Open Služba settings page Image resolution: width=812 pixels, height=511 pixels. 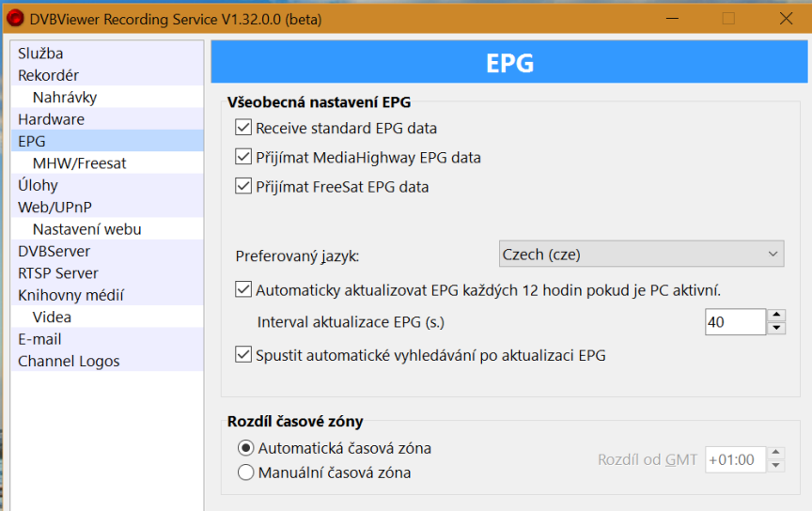(40, 54)
